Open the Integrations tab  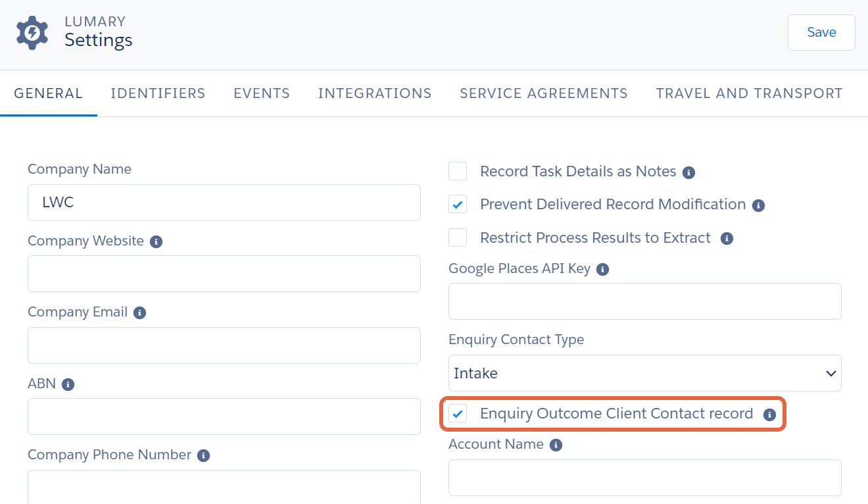[375, 93]
